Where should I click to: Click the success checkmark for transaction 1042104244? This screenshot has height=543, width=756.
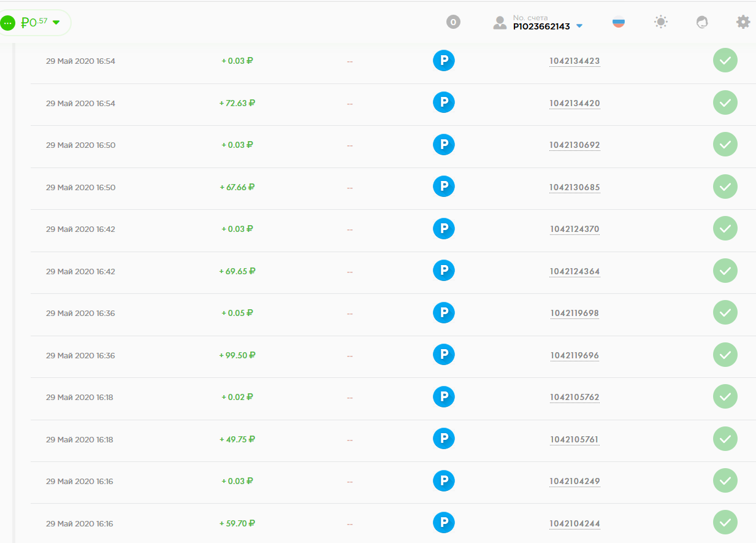pyautogui.click(x=725, y=523)
